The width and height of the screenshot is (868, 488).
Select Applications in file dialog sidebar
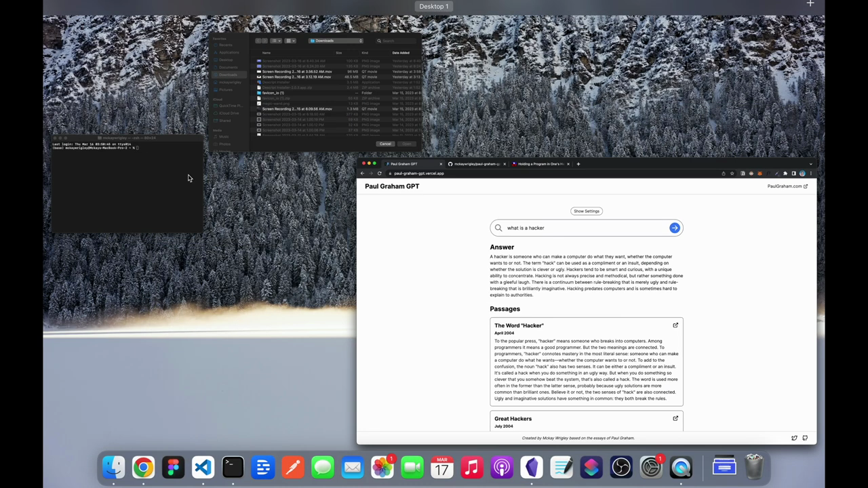pyautogui.click(x=229, y=52)
